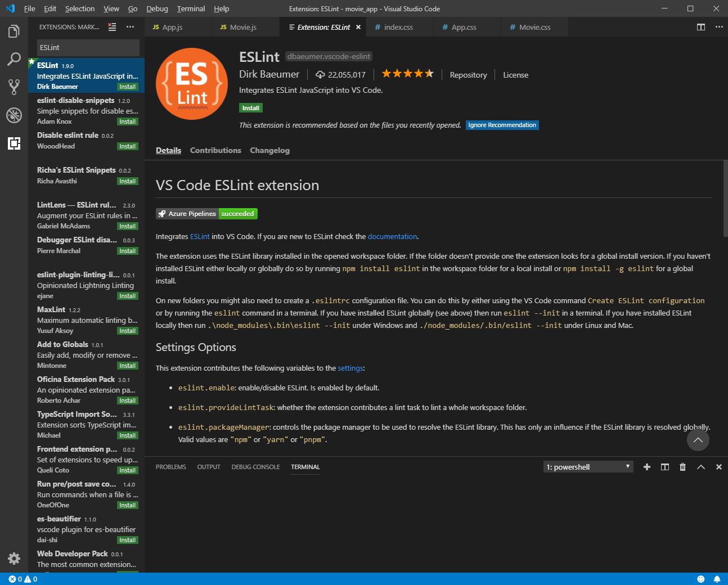Open the documentation link

pyautogui.click(x=392, y=236)
